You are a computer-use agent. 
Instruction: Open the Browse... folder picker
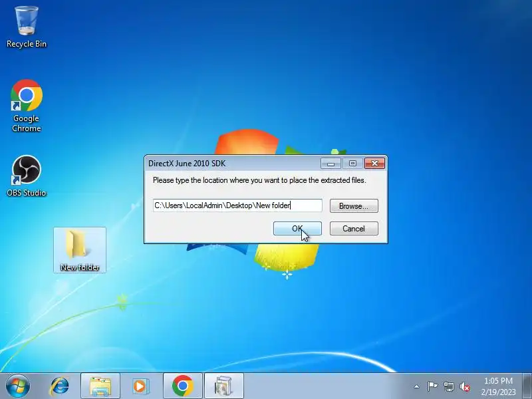[x=354, y=206]
